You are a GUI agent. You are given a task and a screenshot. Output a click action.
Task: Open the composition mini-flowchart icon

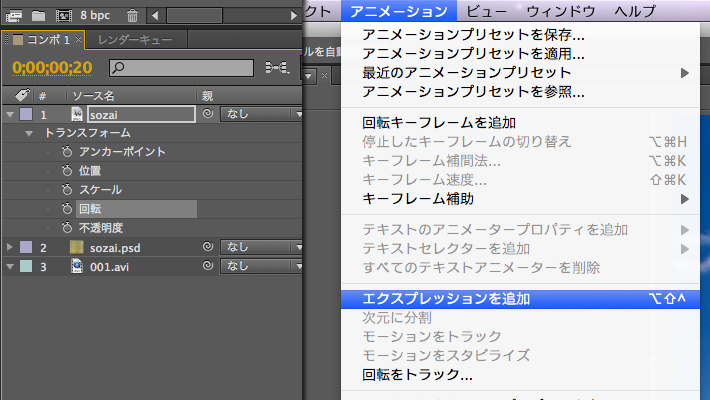(277, 68)
